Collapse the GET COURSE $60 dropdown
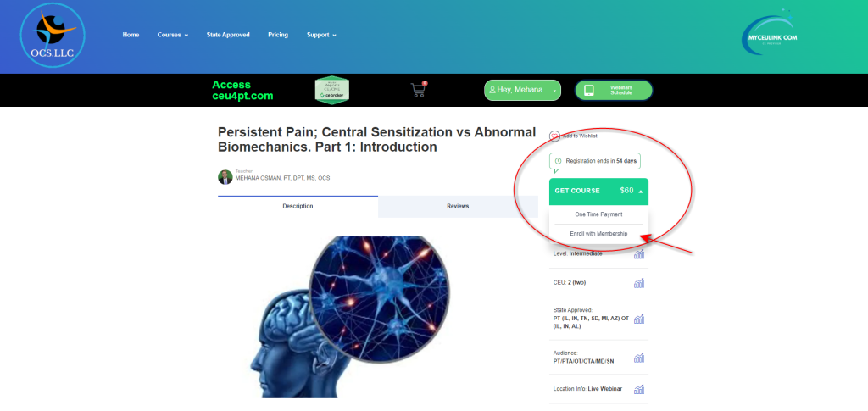The height and width of the screenshot is (411, 868). click(x=598, y=191)
